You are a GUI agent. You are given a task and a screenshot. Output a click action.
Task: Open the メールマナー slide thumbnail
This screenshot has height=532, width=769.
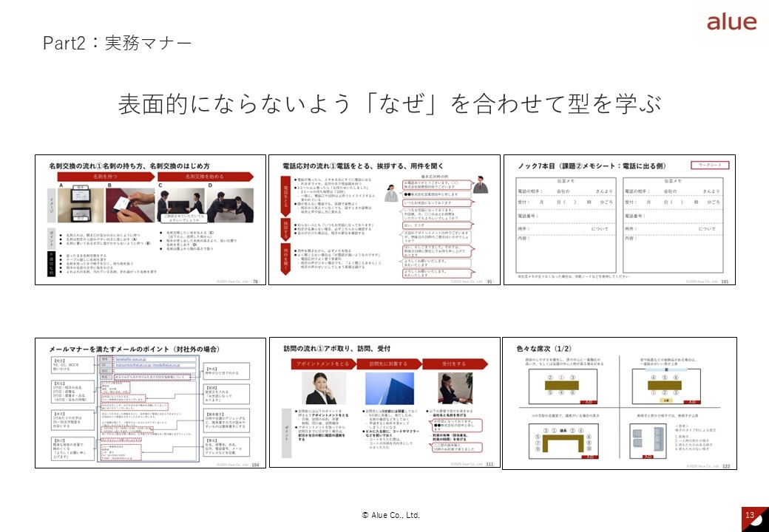[x=151, y=403]
